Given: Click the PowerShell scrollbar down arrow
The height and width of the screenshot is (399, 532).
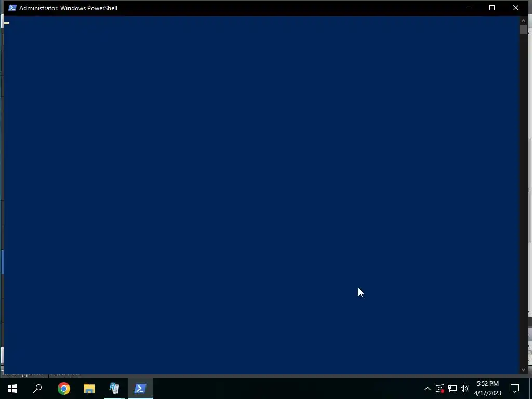Looking at the screenshot, I should (523, 370).
